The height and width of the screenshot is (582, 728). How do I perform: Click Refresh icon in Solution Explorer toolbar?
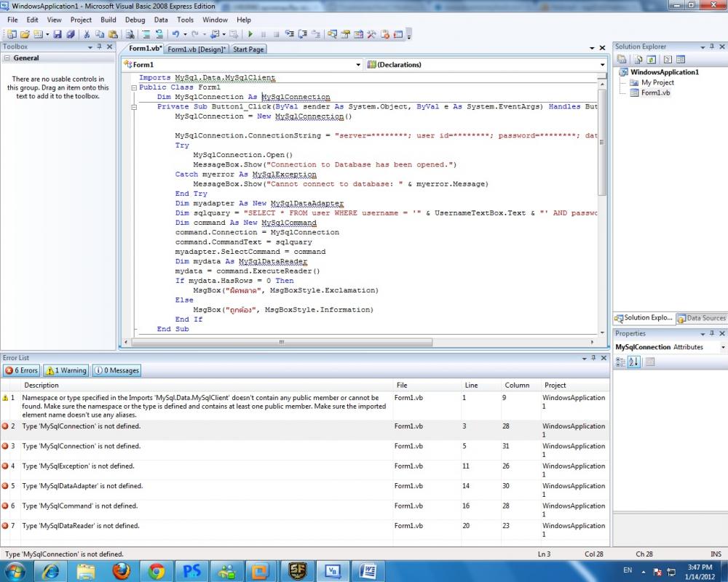coord(652,60)
